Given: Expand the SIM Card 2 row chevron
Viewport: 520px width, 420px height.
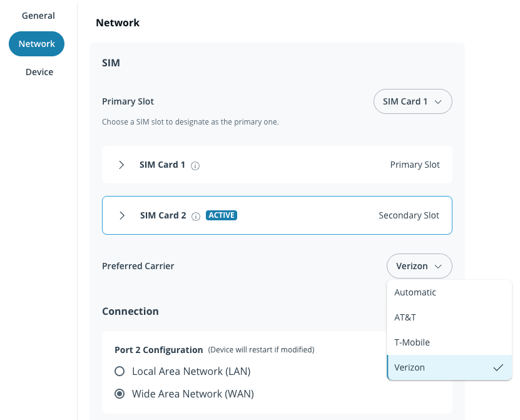Looking at the screenshot, I should [x=121, y=215].
